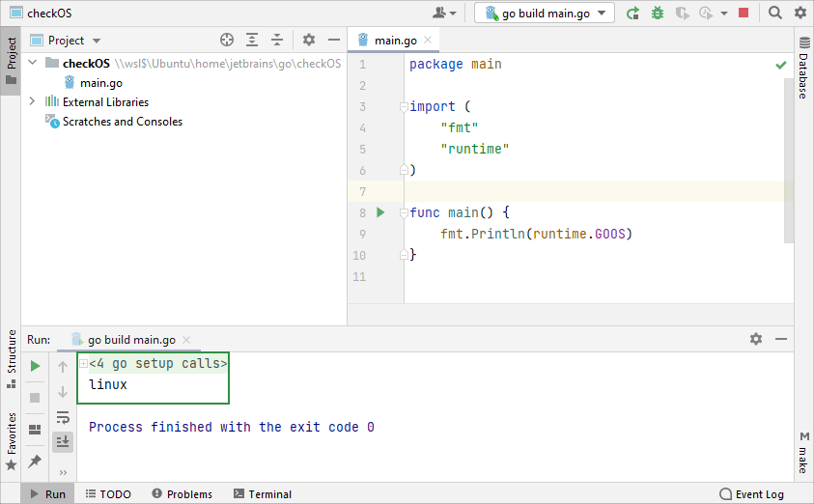Viewport: 814px width, 504px height.
Task: Click the red Stop button in toolbar
Action: pyautogui.click(x=744, y=13)
